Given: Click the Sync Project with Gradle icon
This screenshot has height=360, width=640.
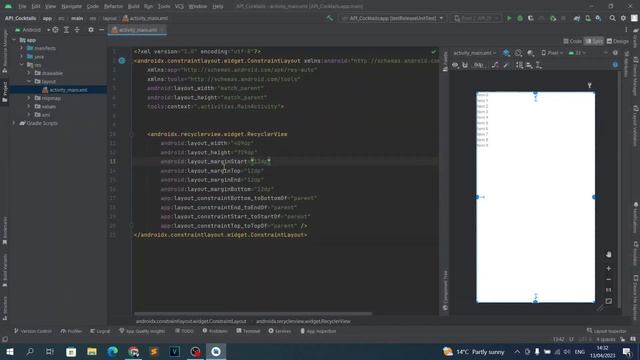Looking at the screenshot, I should (x=577, y=18).
